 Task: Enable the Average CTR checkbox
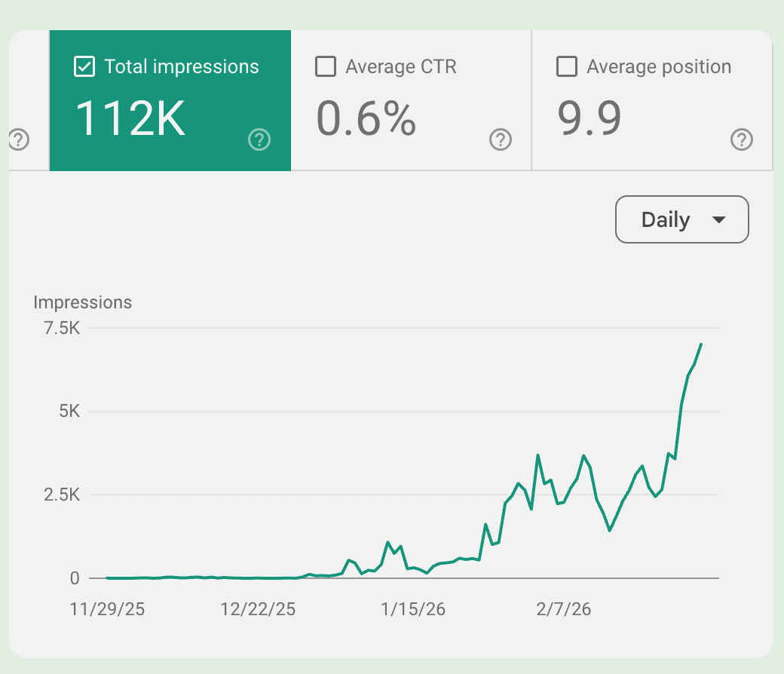[325, 66]
